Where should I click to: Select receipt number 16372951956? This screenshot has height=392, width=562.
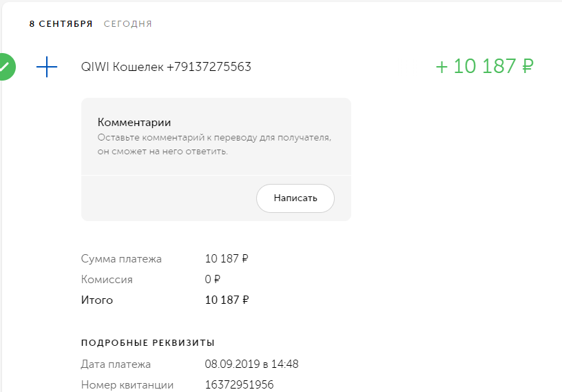(x=239, y=384)
